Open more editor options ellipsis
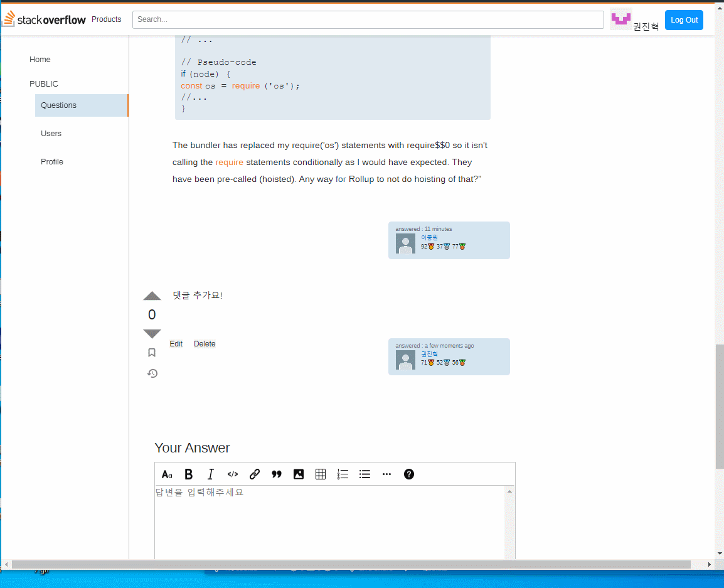724x588 pixels. point(387,474)
